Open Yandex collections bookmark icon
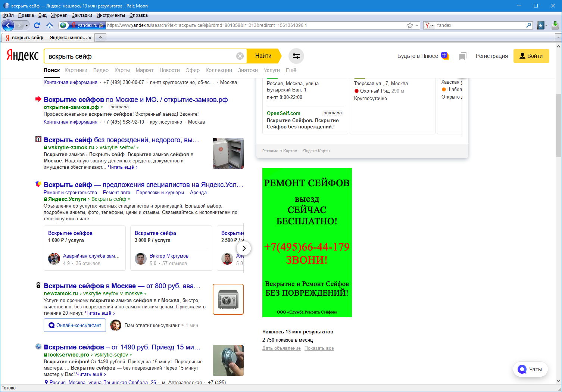The width and height of the screenshot is (562, 392). [x=463, y=56]
